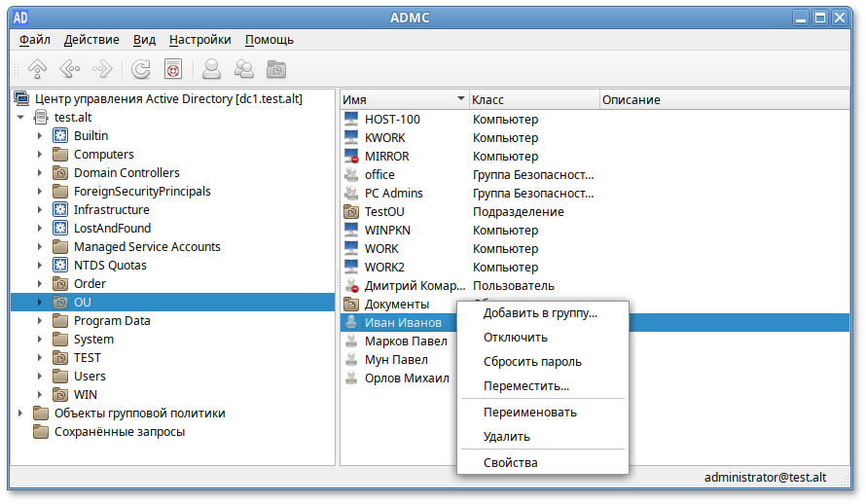The image size is (866, 504).
Task: Select Сохранённые запросы in the tree
Action: [x=119, y=432]
